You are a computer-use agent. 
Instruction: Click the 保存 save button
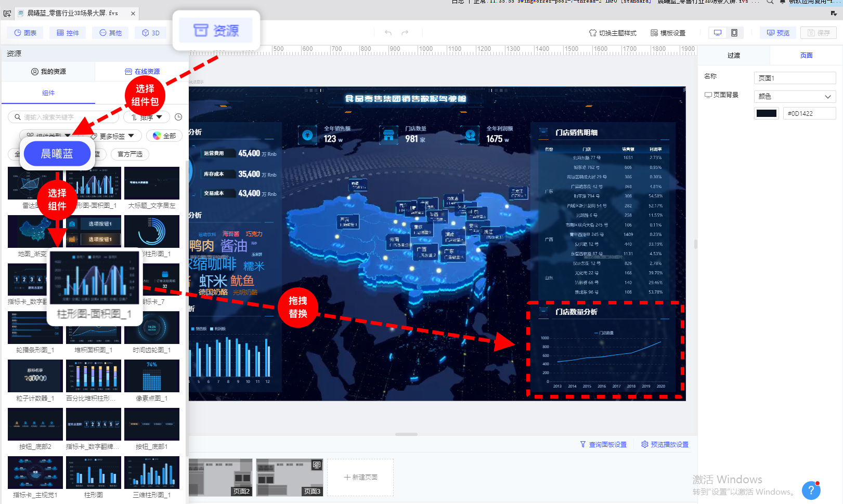(819, 33)
